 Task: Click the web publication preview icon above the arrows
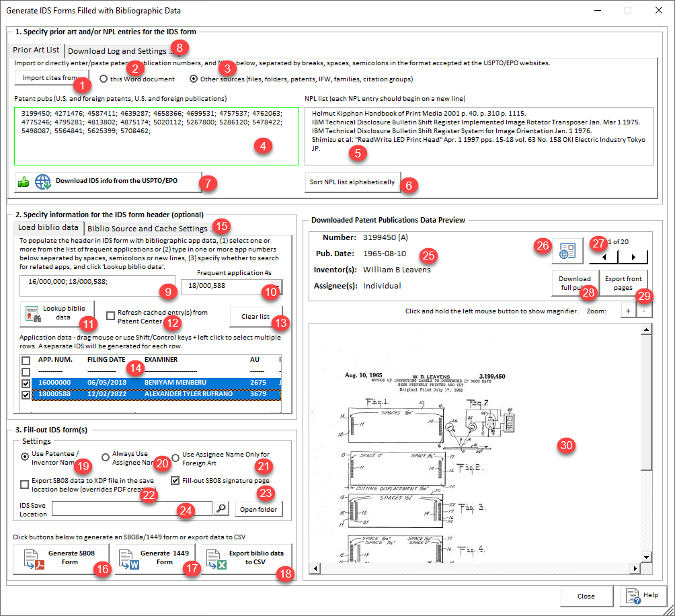(x=567, y=249)
